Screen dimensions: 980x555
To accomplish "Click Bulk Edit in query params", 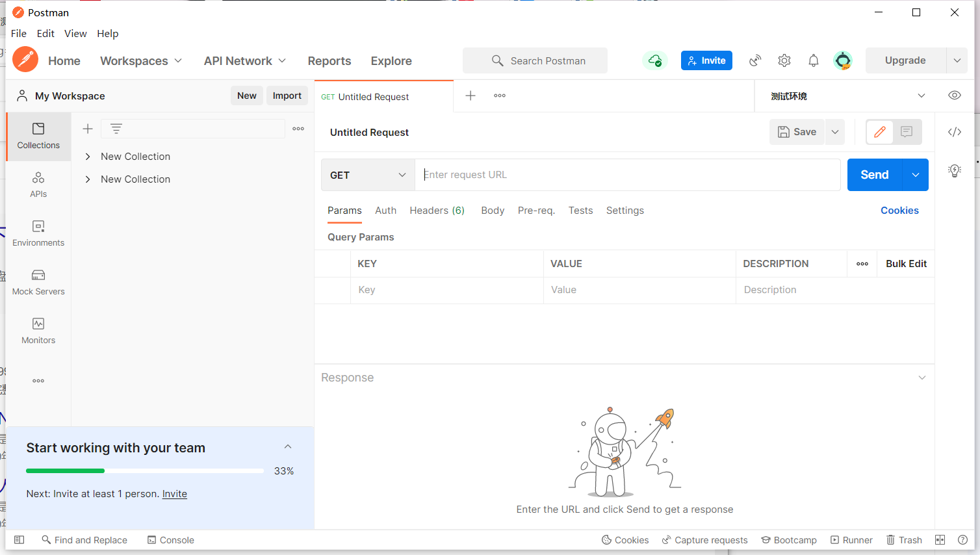I will 906,264.
